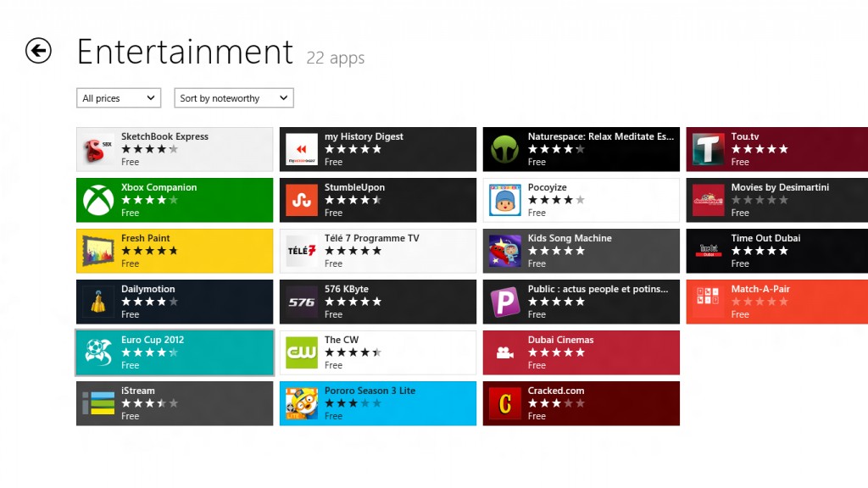Image resolution: width=868 pixels, height=488 pixels.
Task: Select Fresh Paint title text
Action: coord(146,238)
